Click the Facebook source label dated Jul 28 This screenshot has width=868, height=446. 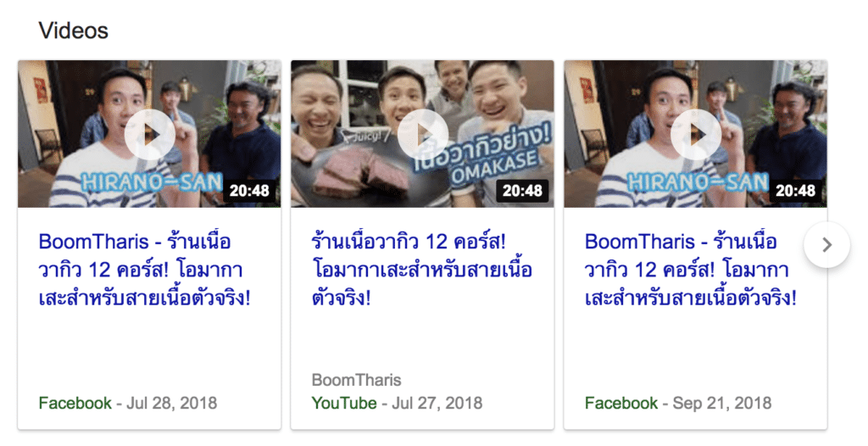75,403
